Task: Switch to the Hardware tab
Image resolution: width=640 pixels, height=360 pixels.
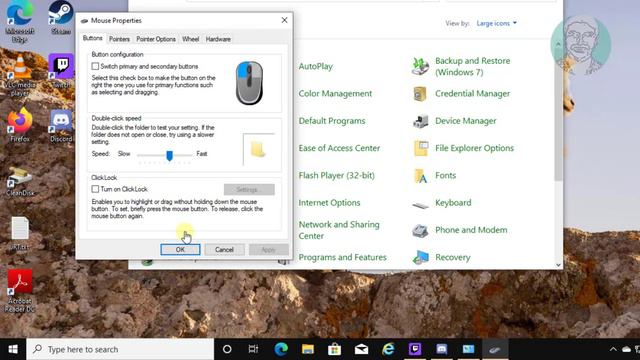Action: point(218,39)
